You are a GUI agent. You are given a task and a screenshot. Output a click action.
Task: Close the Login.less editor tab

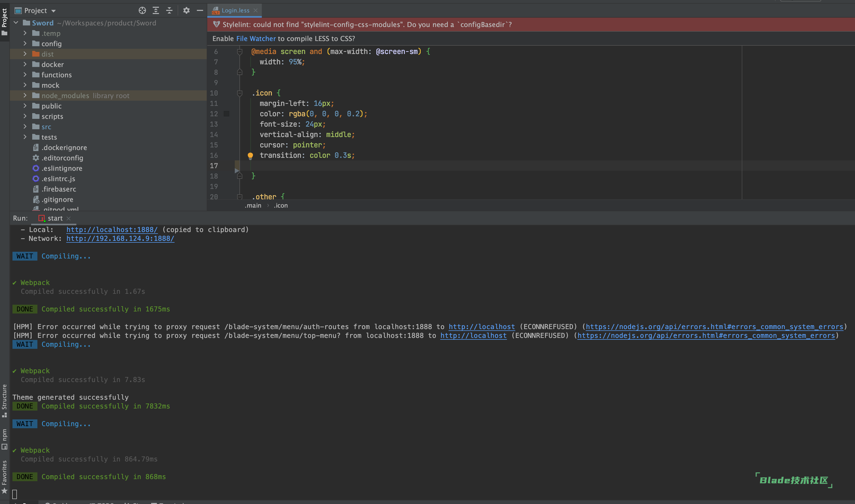[x=256, y=11]
